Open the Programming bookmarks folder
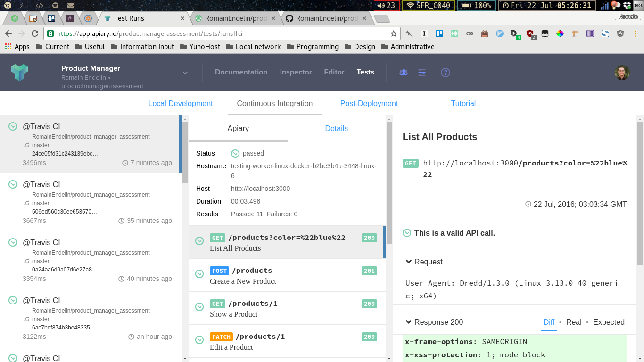Image resolution: width=644 pixels, height=362 pixels. (x=312, y=47)
